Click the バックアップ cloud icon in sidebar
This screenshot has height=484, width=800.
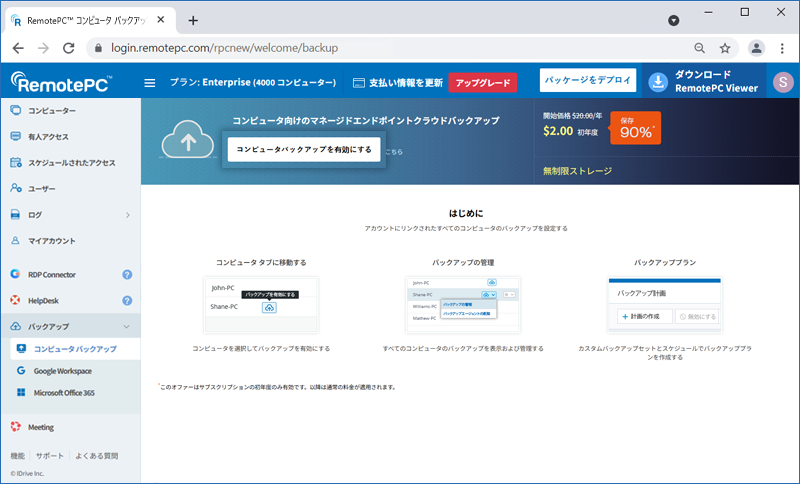[16, 326]
